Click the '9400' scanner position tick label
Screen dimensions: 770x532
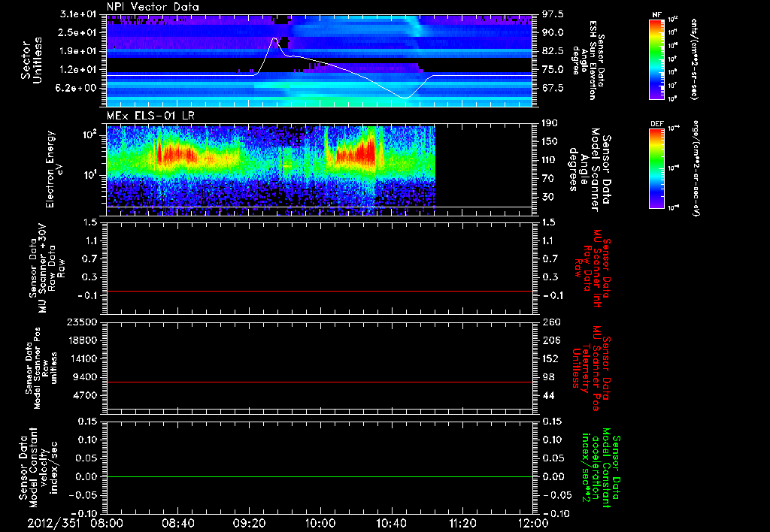click(85, 377)
